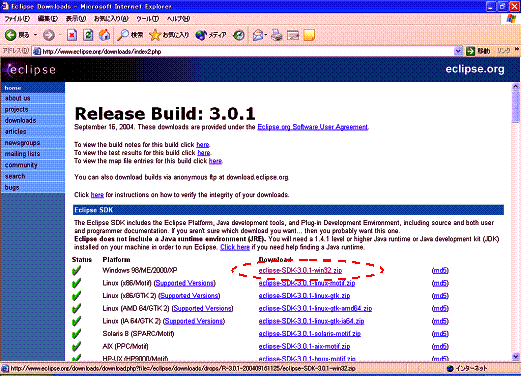Download eclipse-SDK-3.0.1-solaris-motif.zip
This screenshot has height=377, width=523.
(x=310, y=334)
